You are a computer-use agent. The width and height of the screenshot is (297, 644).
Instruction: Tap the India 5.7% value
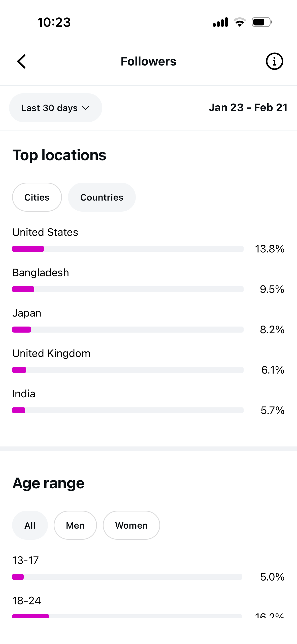[x=273, y=410]
